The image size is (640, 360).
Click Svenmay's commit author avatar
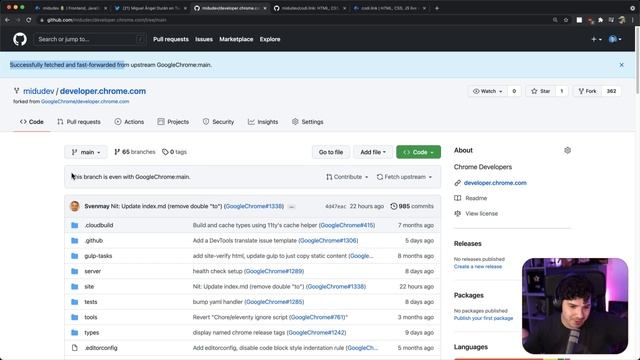pos(75,206)
